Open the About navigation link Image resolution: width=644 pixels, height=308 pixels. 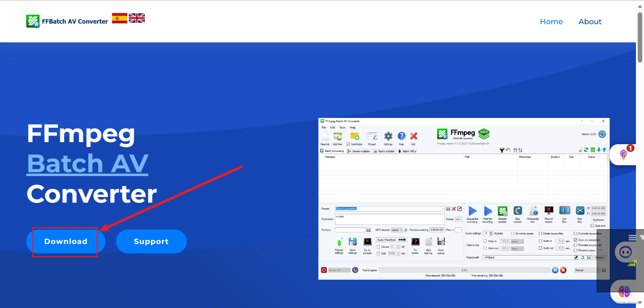(590, 22)
